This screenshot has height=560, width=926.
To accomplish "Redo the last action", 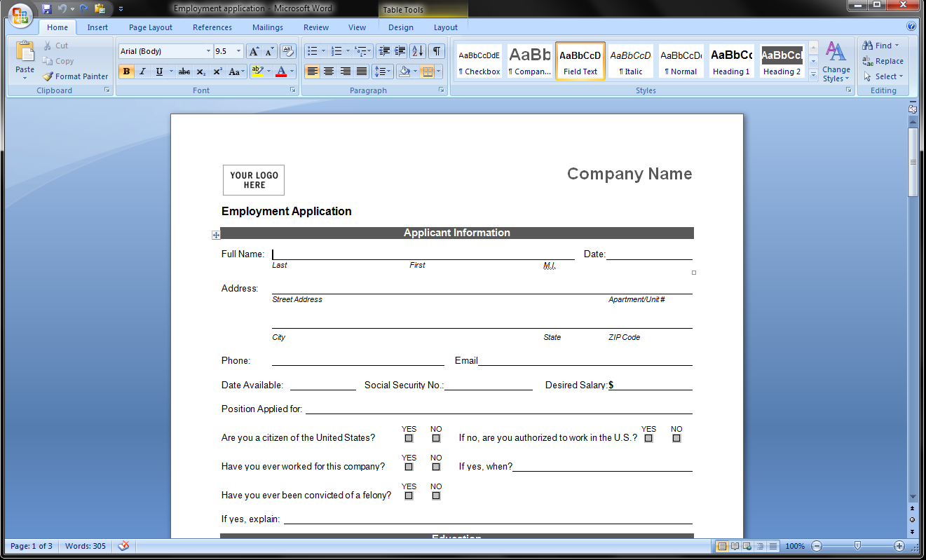I will tap(83, 8).
